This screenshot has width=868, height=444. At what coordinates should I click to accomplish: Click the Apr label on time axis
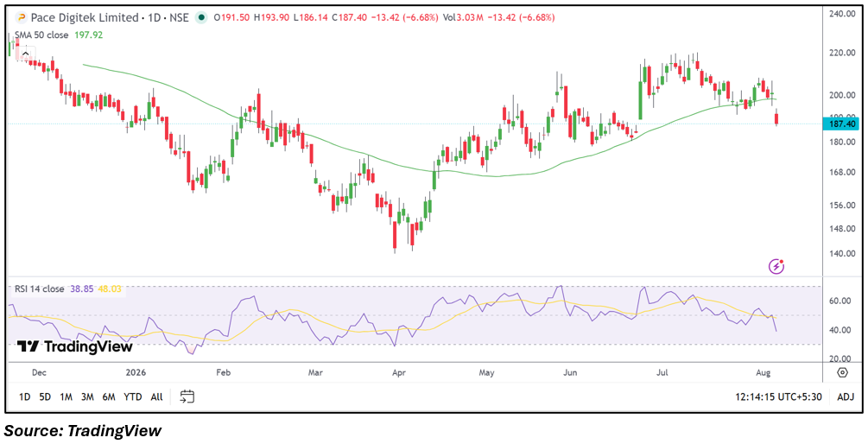pyautogui.click(x=398, y=372)
